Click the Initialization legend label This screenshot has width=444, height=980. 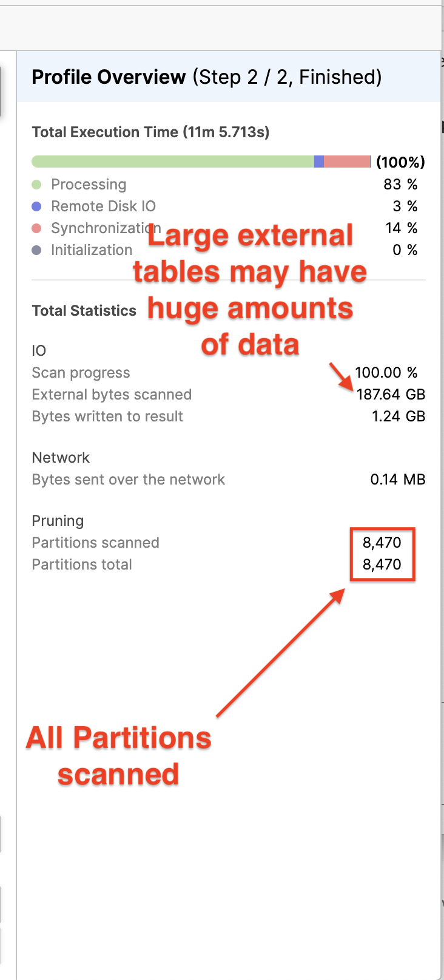[92, 250]
